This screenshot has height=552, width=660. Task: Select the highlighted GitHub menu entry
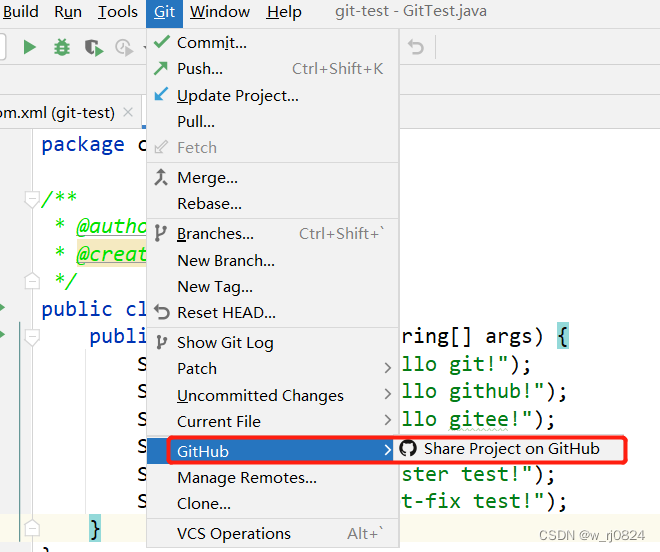pos(272,451)
